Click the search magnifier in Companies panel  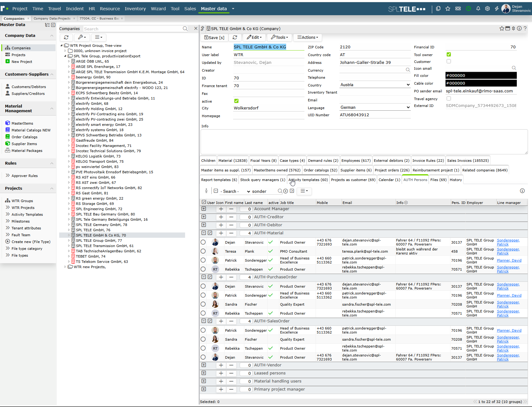point(185,29)
